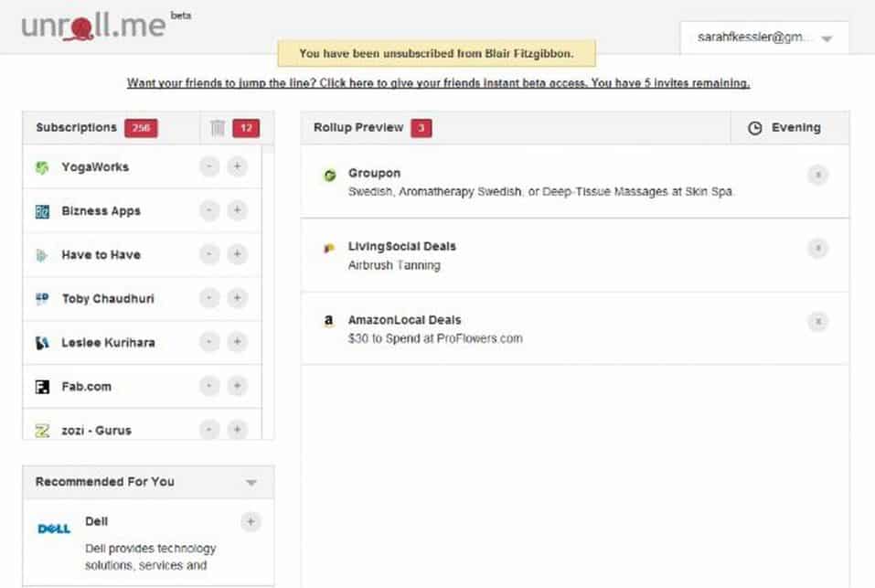Viewport: 875px width, 588px height.
Task: Select the Leslee Kurihara subscription name
Action: (108, 343)
